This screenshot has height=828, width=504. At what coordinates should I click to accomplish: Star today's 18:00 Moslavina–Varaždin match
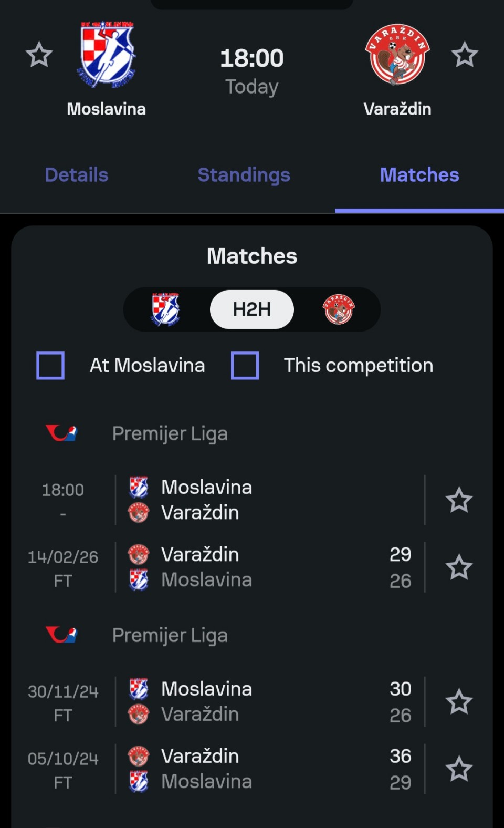coord(459,500)
